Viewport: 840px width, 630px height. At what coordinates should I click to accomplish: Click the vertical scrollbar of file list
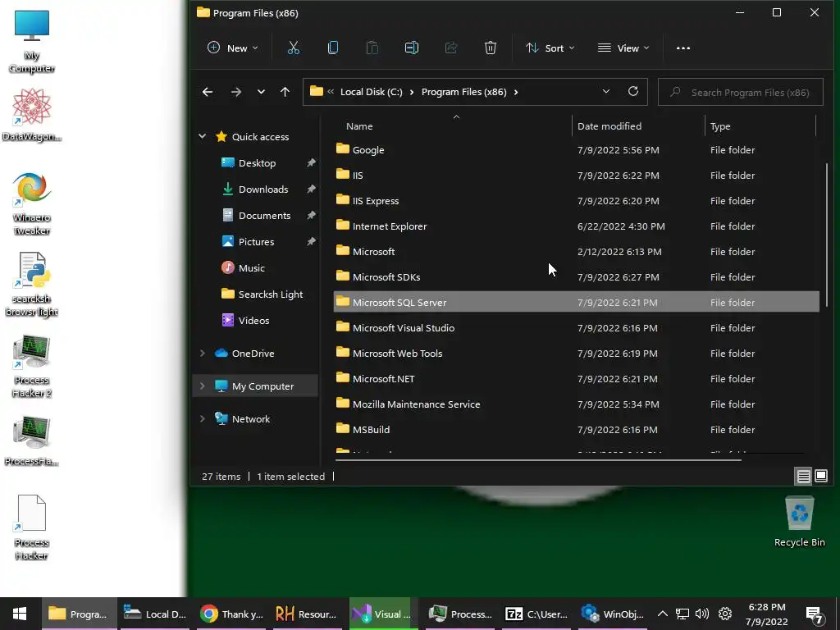[x=827, y=235]
